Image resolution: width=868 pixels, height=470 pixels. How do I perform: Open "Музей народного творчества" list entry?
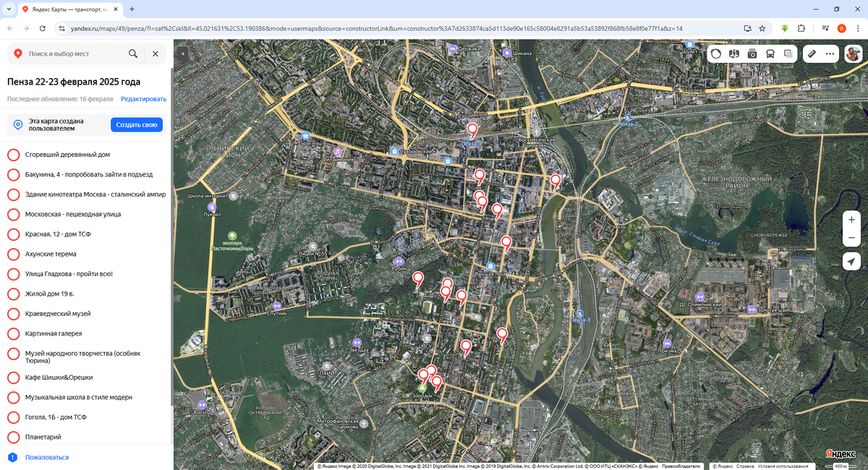click(x=87, y=356)
